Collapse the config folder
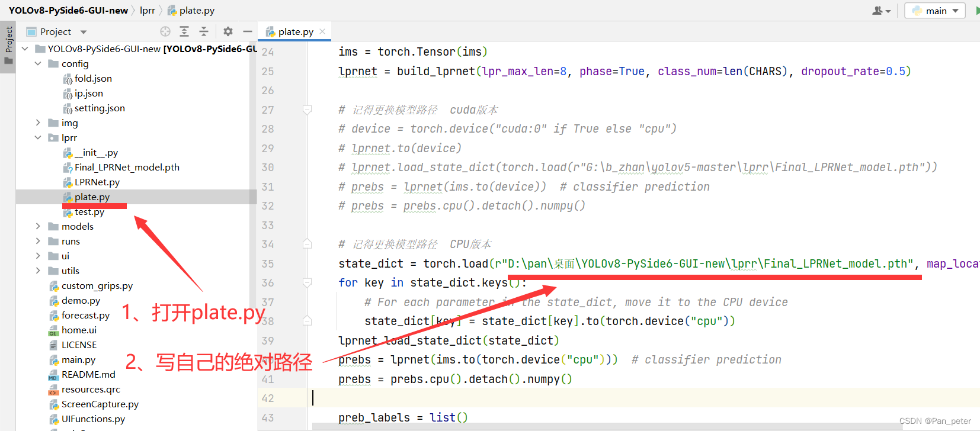The width and height of the screenshot is (980, 431). tap(38, 63)
